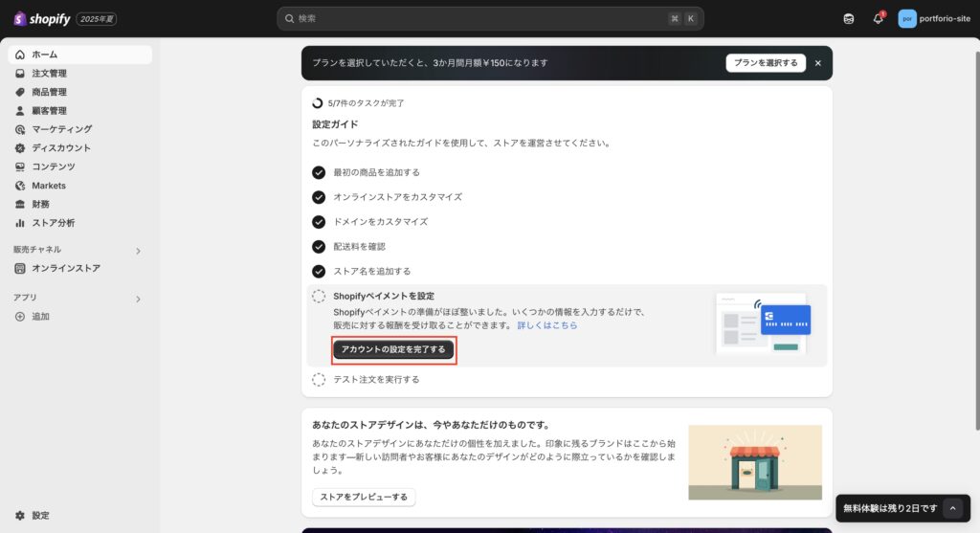The height and width of the screenshot is (533, 980).
Task: Toggle the 最初の商品を追加する task checkmark
Action: [x=319, y=172]
